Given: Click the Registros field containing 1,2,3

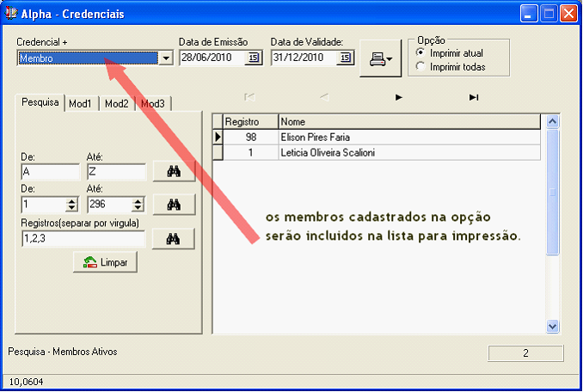Looking at the screenshot, I should 83,238.
